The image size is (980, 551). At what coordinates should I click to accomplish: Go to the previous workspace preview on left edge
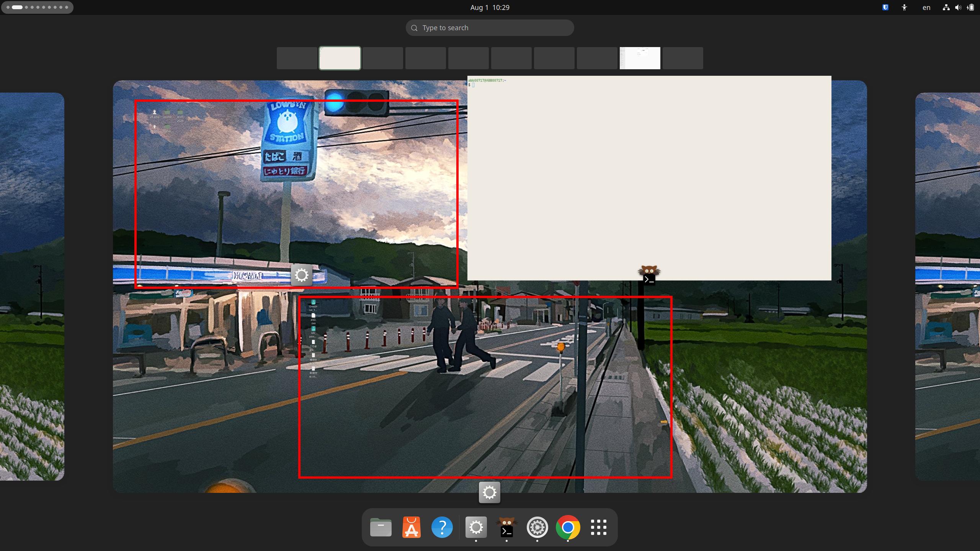click(32, 286)
